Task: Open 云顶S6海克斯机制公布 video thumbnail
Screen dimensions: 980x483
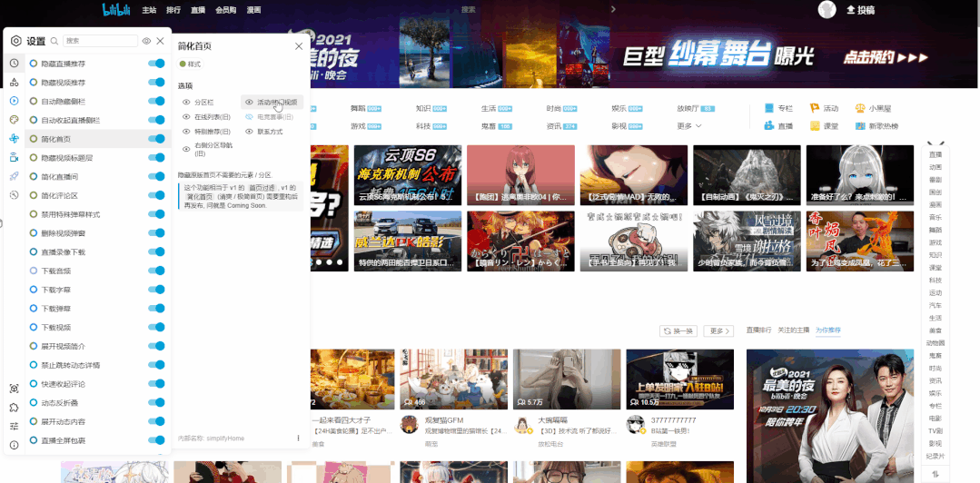Action: pos(408,175)
